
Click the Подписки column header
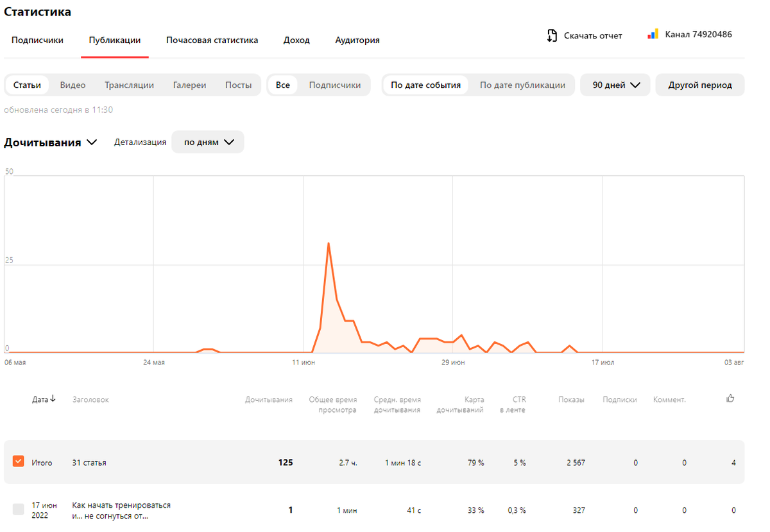pos(620,399)
